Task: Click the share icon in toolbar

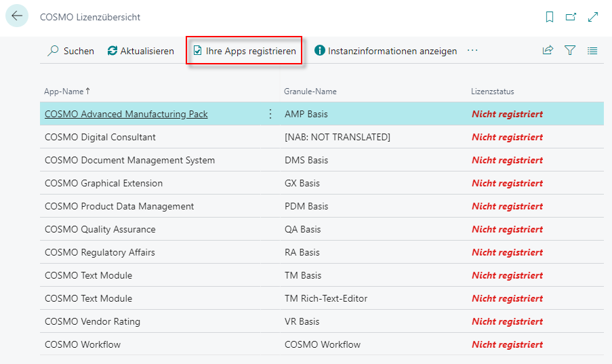Action: [548, 51]
